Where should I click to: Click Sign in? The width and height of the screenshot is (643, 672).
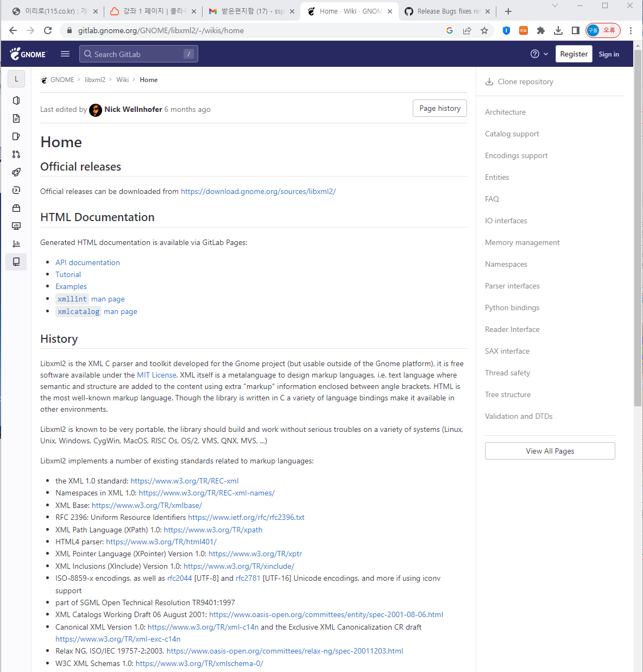[x=609, y=54]
